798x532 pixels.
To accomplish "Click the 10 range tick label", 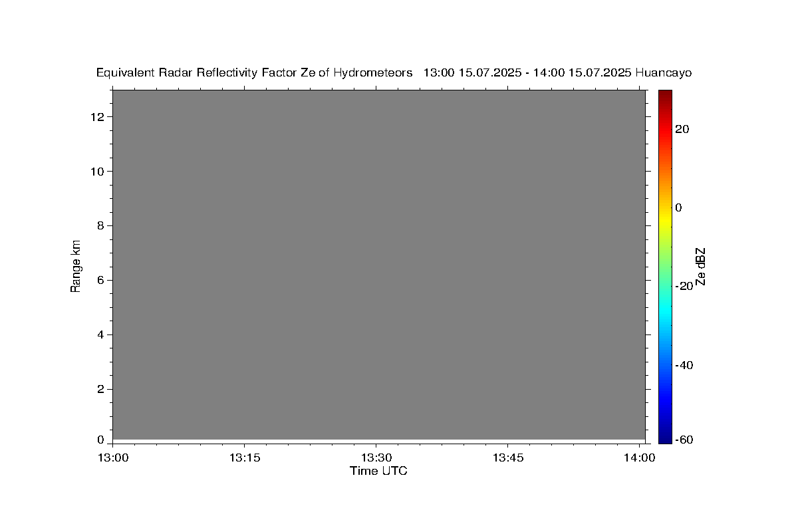I will point(98,172).
